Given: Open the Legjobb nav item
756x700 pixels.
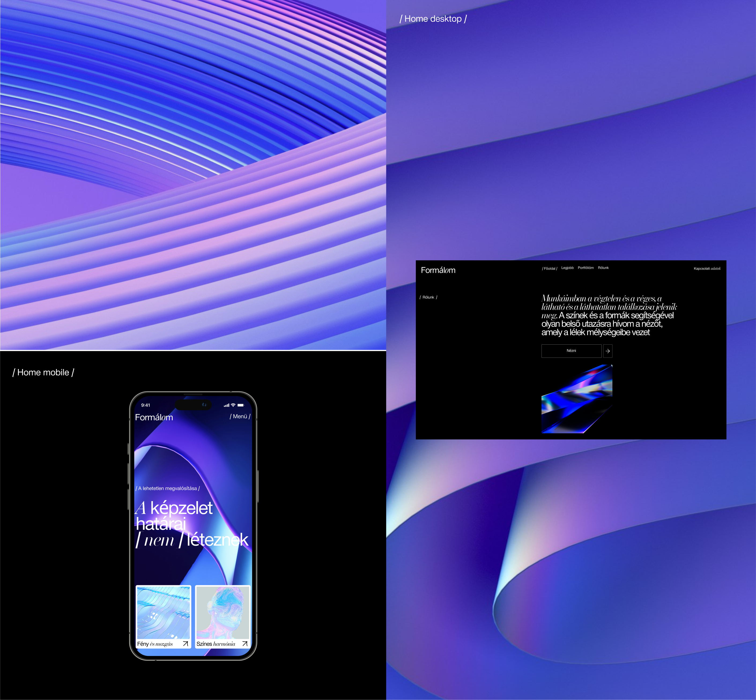Looking at the screenshot, I should 567,268.
